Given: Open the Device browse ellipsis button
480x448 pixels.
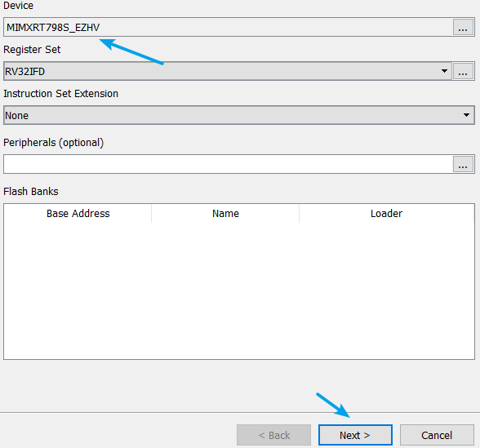Looking at the screenshot, I should pyautogui.click(x=463, y=27).
